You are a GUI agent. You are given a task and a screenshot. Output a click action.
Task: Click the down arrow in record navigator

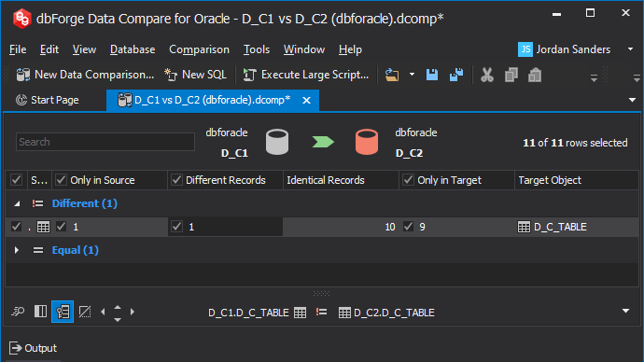pyautogui.click(x=118, y=319)
